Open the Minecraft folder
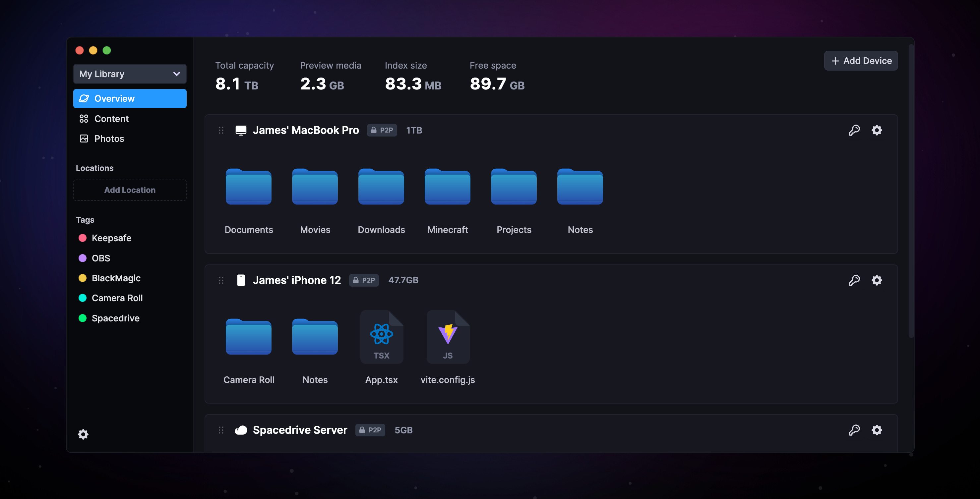 (447, 187)
